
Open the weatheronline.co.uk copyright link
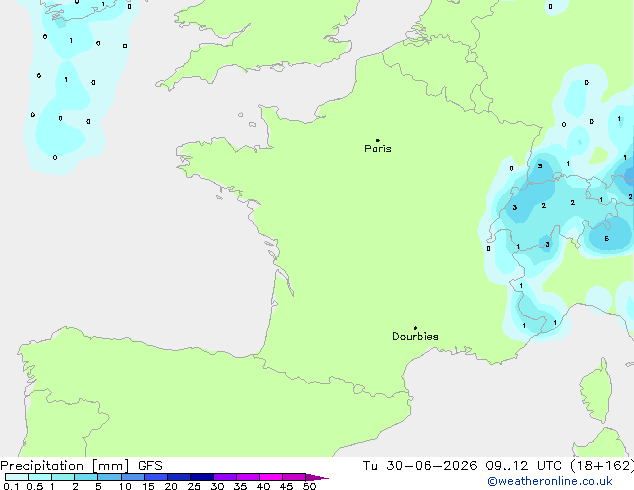pyautogui.click(x=550, y=481)
